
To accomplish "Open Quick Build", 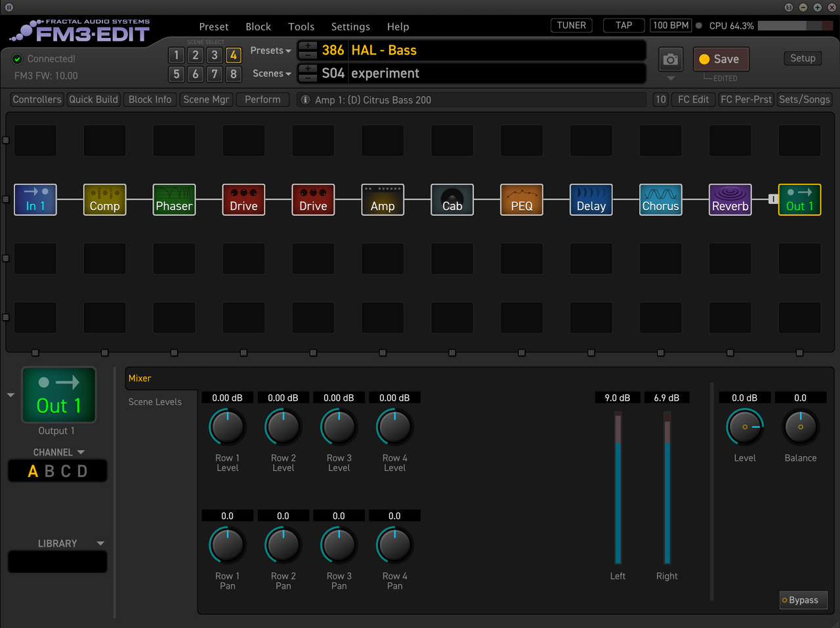I will [94, 100].
